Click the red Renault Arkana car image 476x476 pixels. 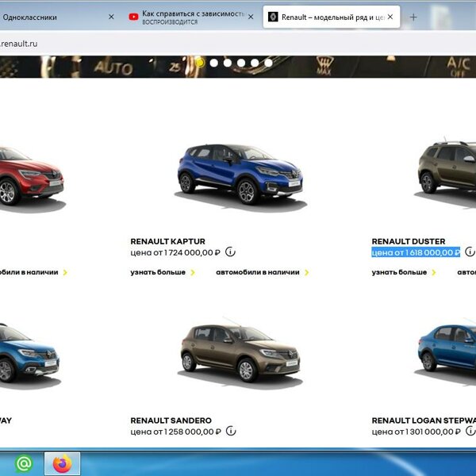[x=32, y=179]
